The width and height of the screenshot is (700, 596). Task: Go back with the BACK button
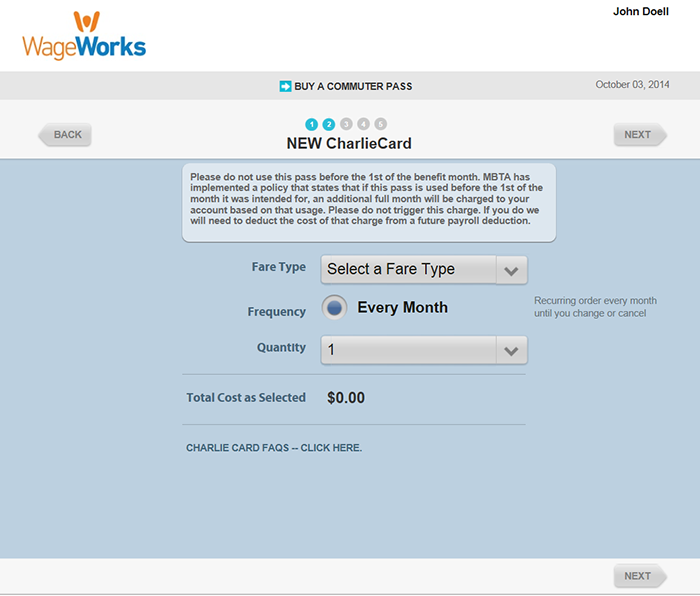click(65, 134)
